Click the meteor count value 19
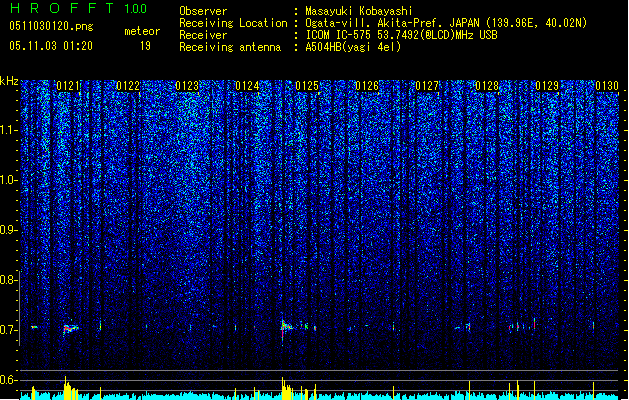This screenshot has height=400, width=629. [x=145, y=46]
